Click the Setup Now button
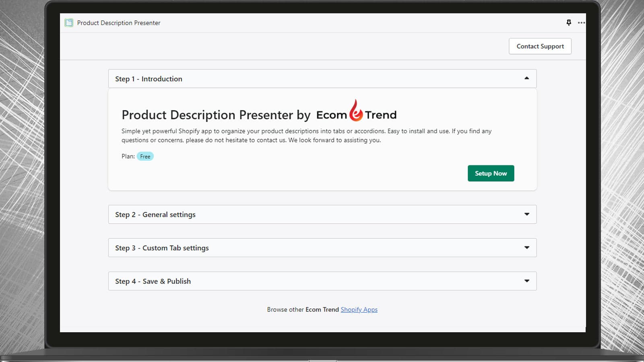This screenshot has height=362, width=644. click(491, 173)
